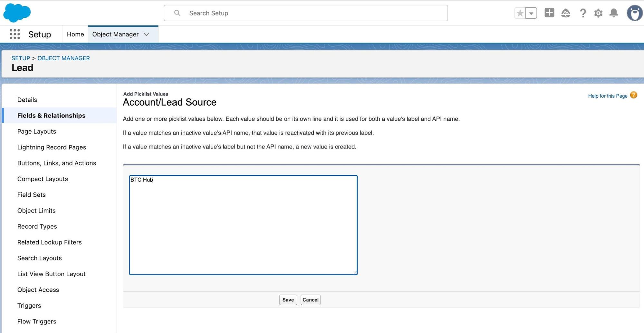Click the Setup app name
This screenshot has width=644, height=333.
pyautogui.click(x=40, y=34)
